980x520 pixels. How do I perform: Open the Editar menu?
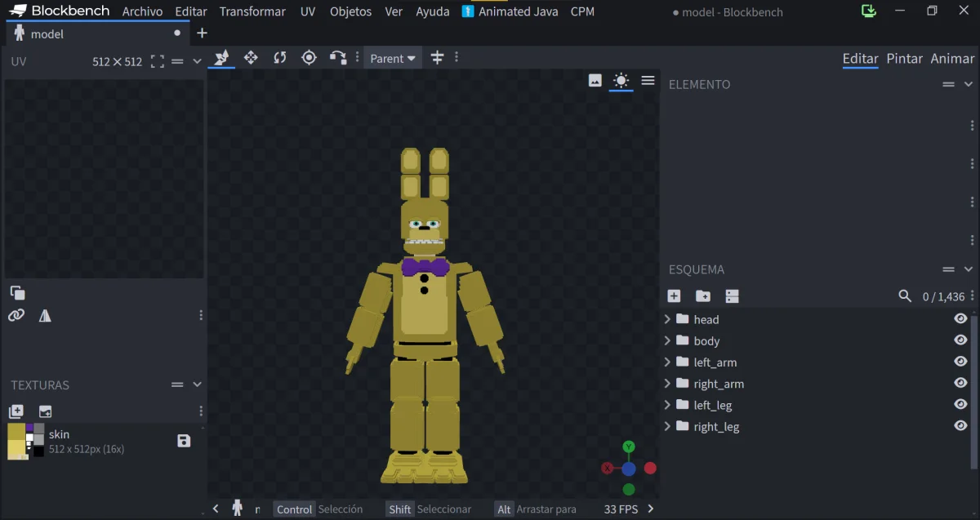coord(191,11)
